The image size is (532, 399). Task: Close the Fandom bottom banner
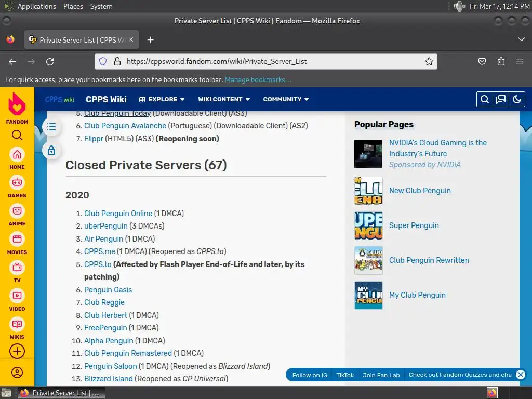pos(521,375)
